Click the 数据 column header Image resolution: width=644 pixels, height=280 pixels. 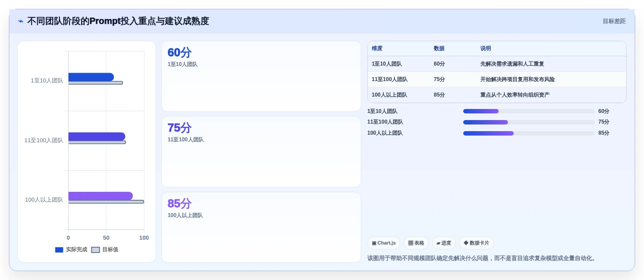point(439,49)
